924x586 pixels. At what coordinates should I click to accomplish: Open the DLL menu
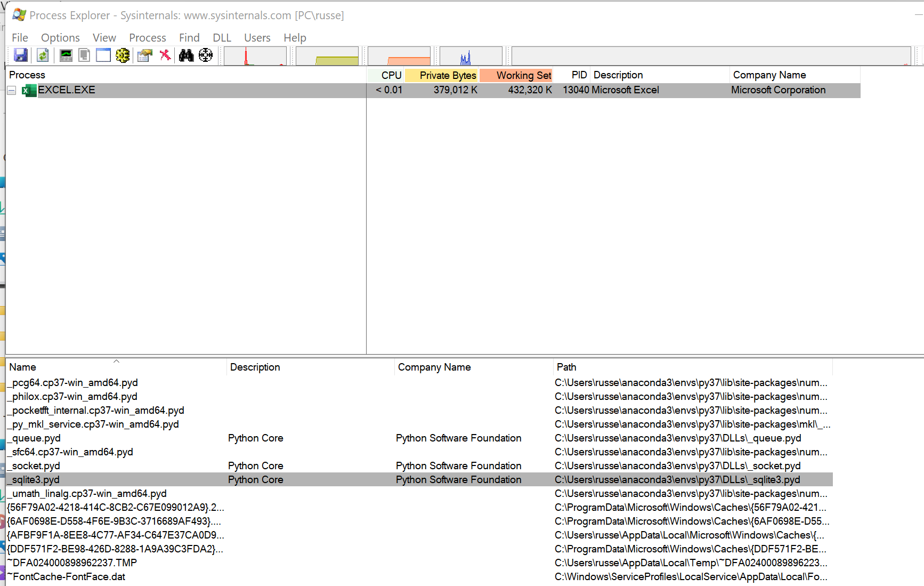click(222, 38)
